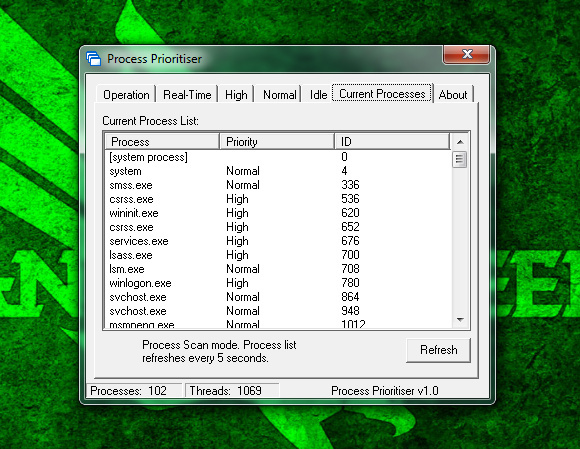
Task: Click the Refresh button
Action: (438, 350)
